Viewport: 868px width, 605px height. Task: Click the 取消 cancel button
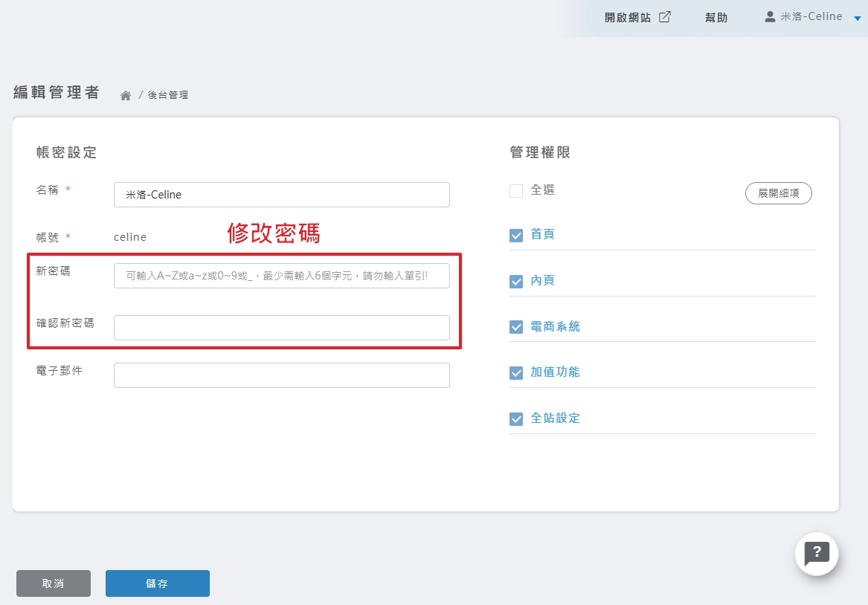(54, 583)
